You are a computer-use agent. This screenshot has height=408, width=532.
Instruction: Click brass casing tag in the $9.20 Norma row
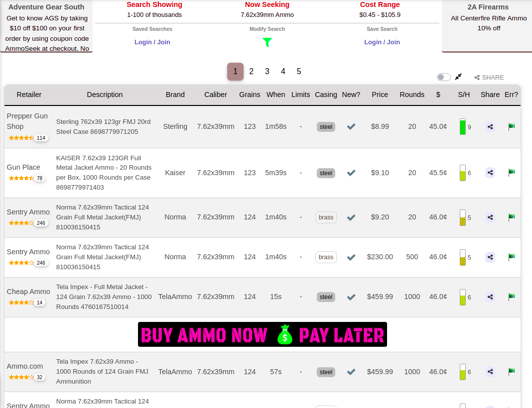click(x=326, y=217)
